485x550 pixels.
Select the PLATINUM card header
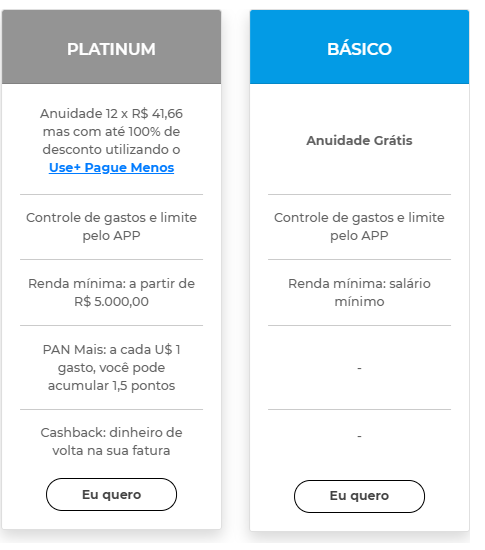click(x=111, y=47)
